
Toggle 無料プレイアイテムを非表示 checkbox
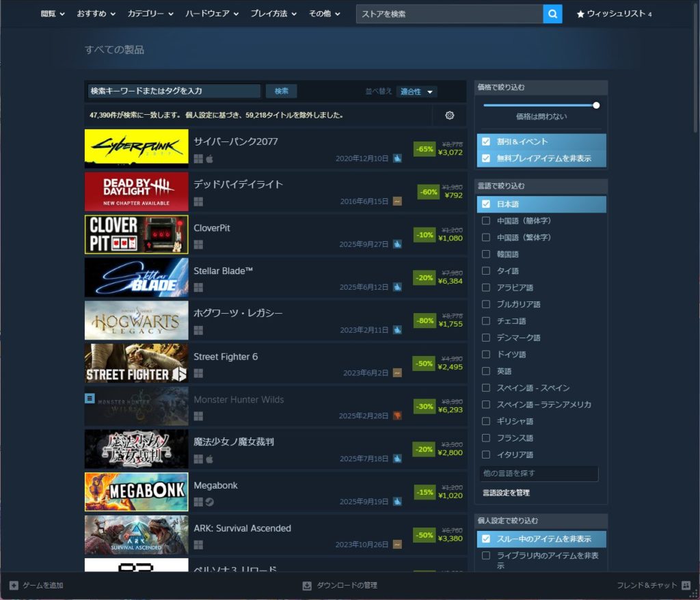[x=486, y=159]
